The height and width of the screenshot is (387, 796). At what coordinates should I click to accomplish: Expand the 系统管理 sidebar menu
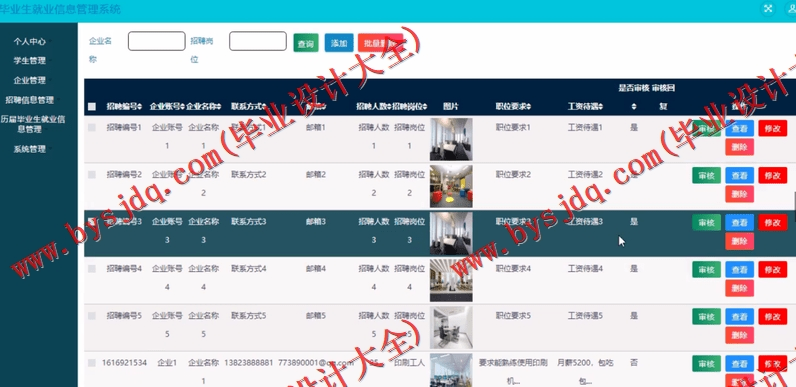click(x=31, y=149)
